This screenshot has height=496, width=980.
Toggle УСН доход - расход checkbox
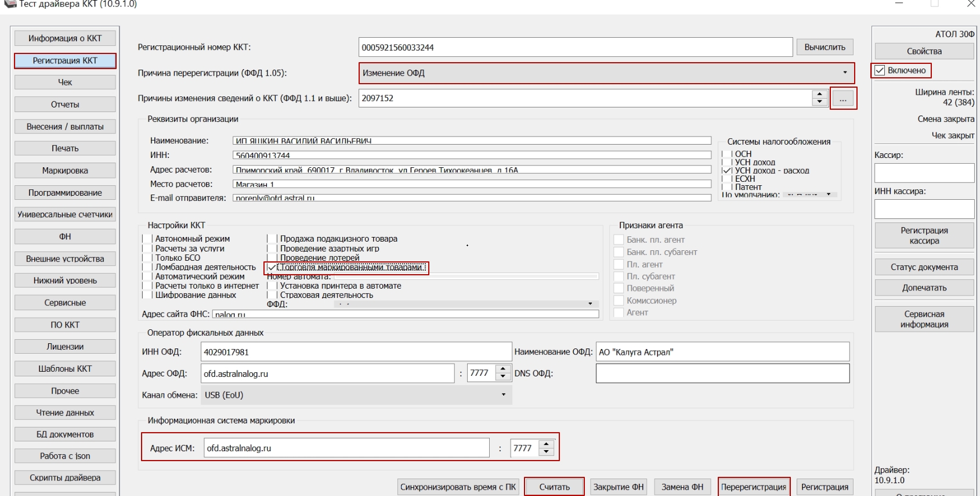click(727, 171)
